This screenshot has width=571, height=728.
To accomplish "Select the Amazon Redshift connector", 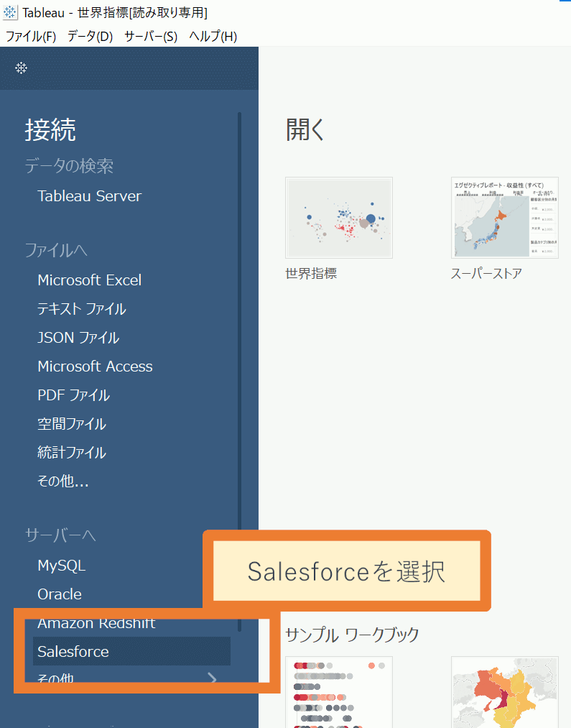I will tap(96, 623).
